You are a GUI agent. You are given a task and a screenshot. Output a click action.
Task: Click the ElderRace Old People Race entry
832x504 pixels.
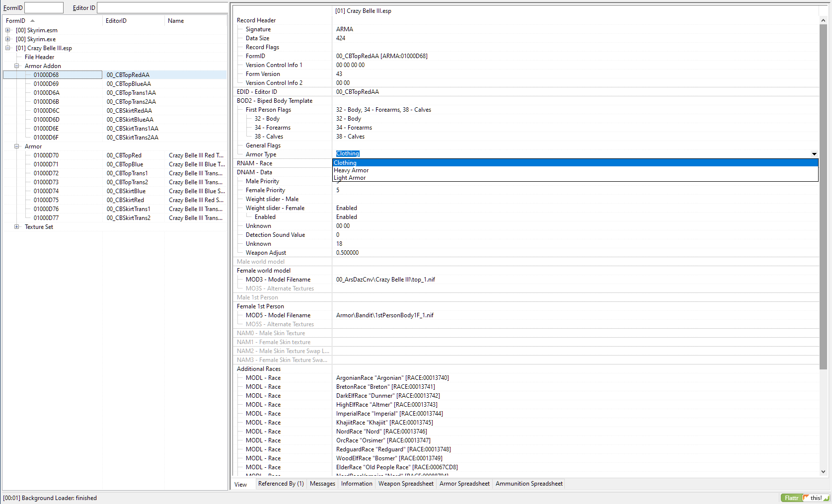click(397, 467)
